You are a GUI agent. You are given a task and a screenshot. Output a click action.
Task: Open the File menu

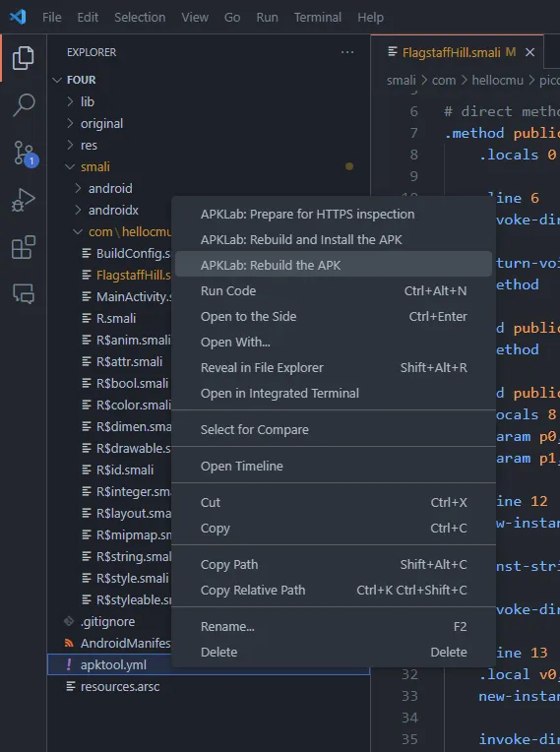pos(52,18)
